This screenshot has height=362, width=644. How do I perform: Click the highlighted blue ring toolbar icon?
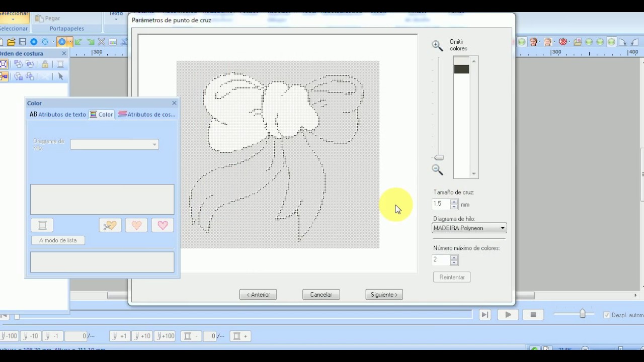[x=62, y=42]
